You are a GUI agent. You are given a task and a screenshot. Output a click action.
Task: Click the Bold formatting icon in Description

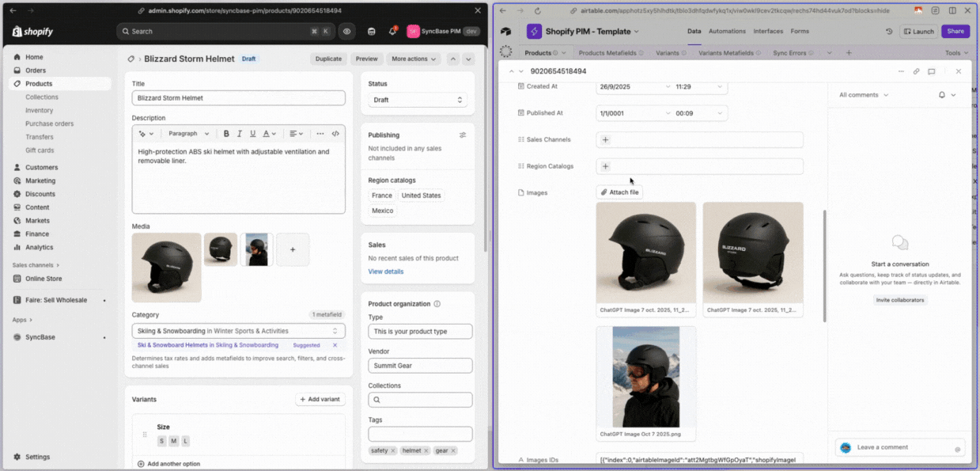point(226,134)
